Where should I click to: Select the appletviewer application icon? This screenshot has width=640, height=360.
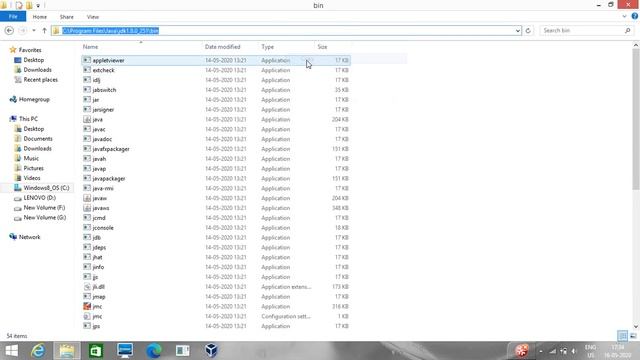[87, 60]
